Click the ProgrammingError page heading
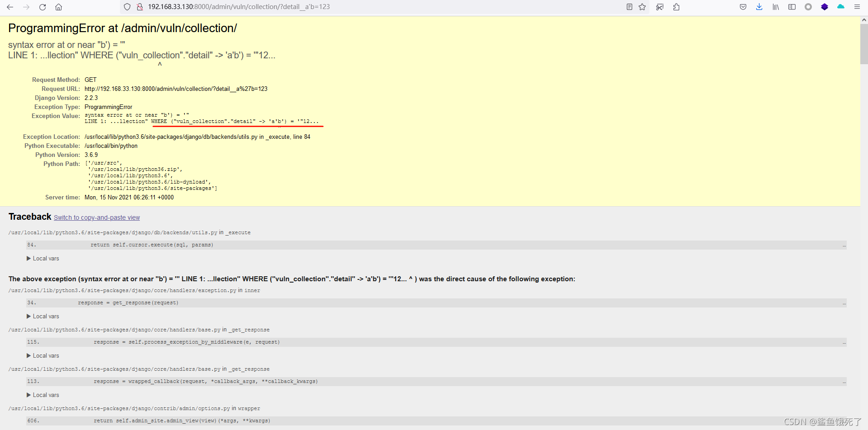868x430 pixels. click(x=123, y=28)
